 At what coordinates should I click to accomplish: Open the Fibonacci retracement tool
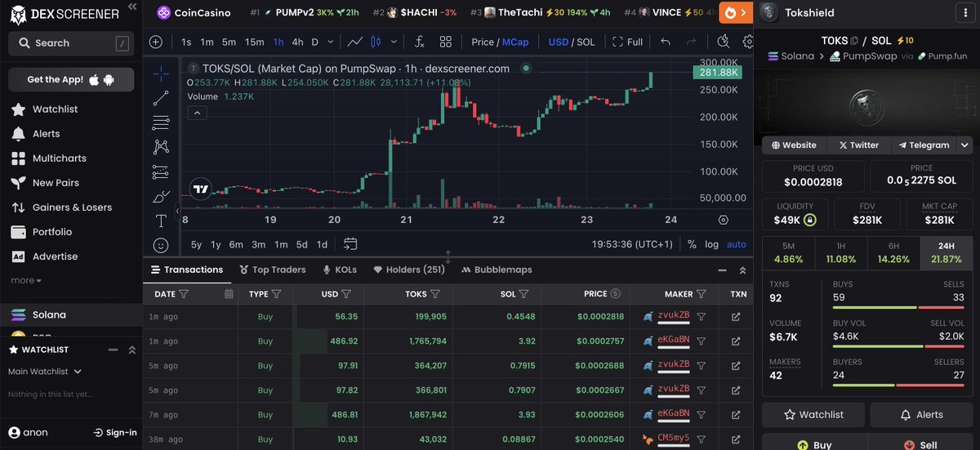161,123
